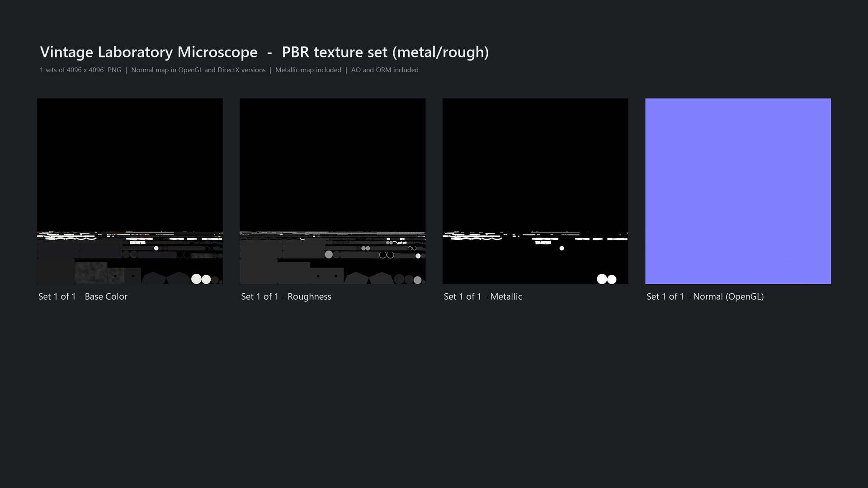Click the 'Vintage Laboratory Microscope' title text

[149, 52]
